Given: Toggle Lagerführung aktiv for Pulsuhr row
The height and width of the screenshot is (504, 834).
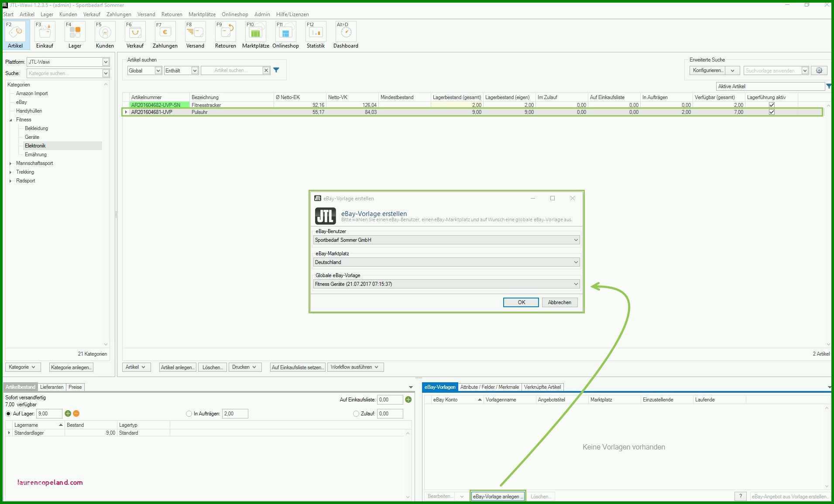Looking at the screenshot, I should [x=772, y=112].
